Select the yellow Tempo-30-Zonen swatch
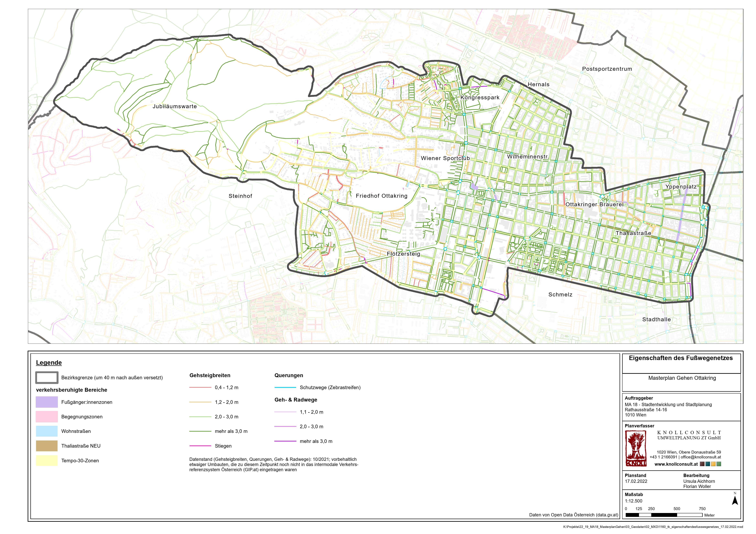This screenshot has height=534, width=756. [47, 461]
